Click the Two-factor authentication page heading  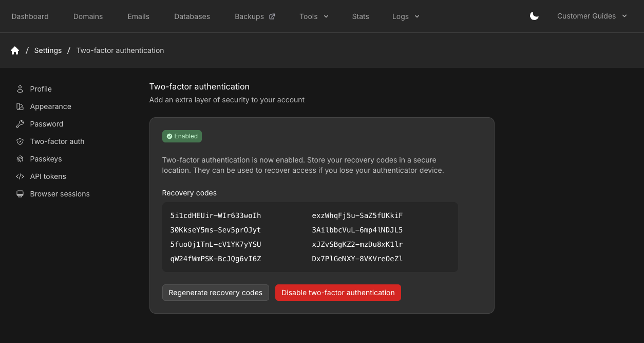[199, 86]
